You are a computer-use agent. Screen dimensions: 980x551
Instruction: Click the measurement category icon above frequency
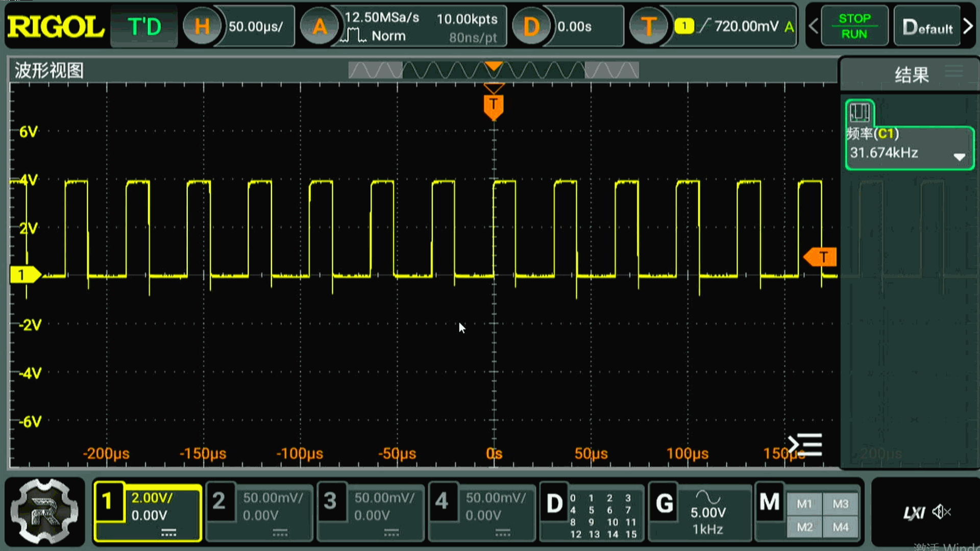coord(860,113)
